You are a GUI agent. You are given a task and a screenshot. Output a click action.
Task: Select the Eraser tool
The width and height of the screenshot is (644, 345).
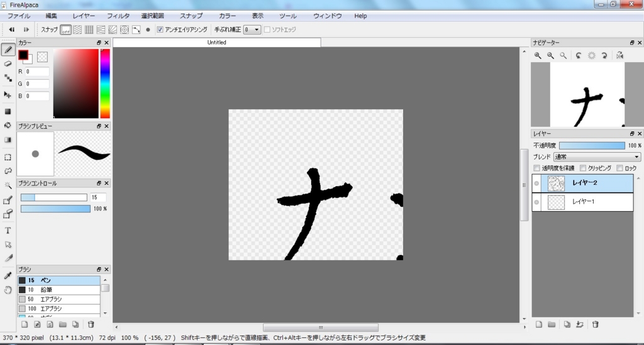coord(8,64)
